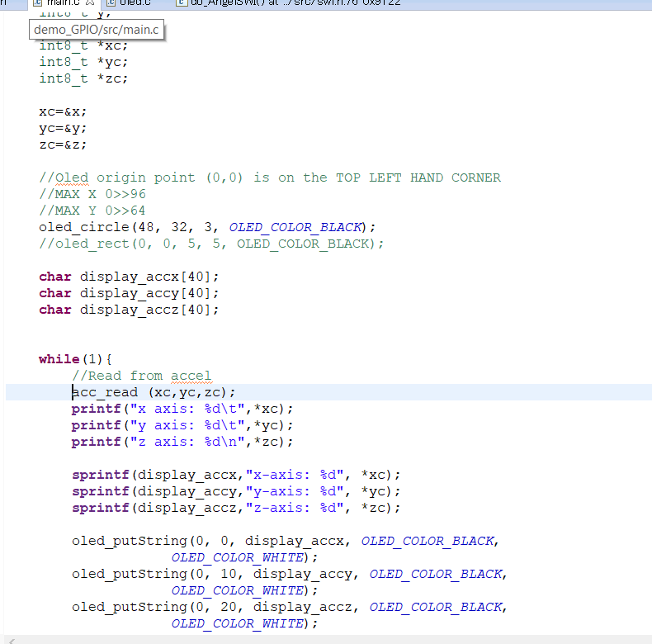
Task: Click the '//Read from accel' comment
Action: pos(142,376)
